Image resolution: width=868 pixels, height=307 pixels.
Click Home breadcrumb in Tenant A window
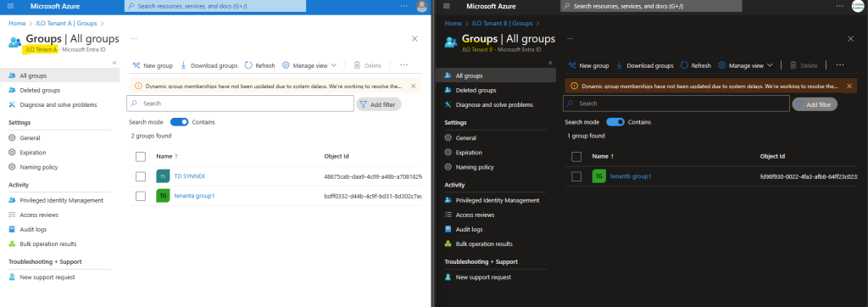pyautogui.click(x=17, y=23)
